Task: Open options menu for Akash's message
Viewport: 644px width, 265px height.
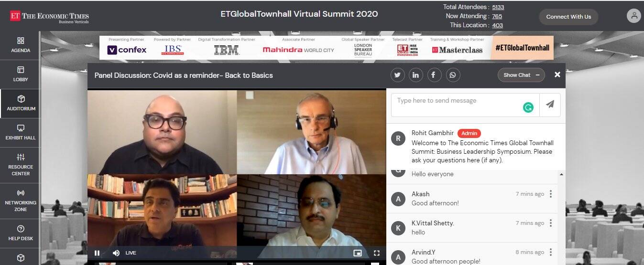Action: [551, 194]
